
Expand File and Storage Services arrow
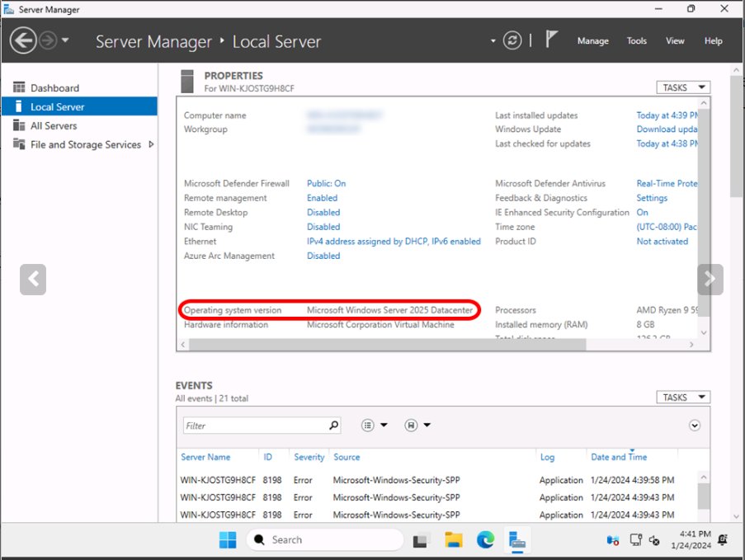pos(151,144)
